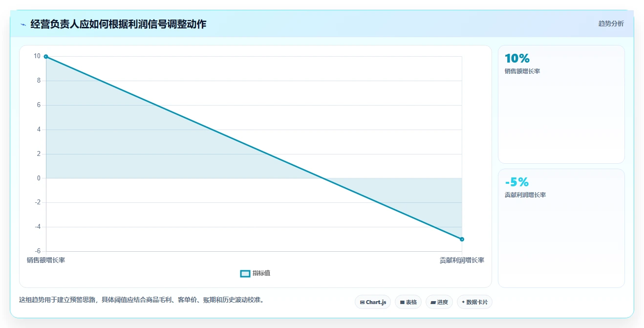Screen dimensions: 644x328
Task: Click the 10% metric value card
Action: pyautogui.click(x=561, y=104)
